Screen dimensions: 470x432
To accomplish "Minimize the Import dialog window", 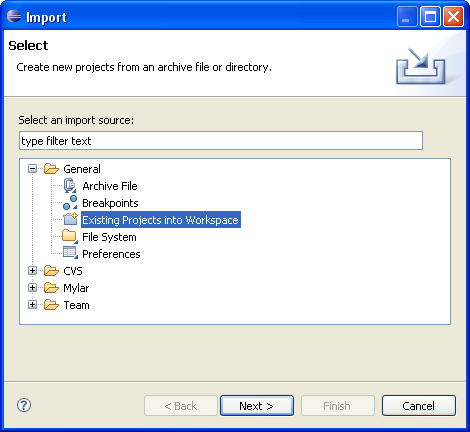I will coord(407,17).
